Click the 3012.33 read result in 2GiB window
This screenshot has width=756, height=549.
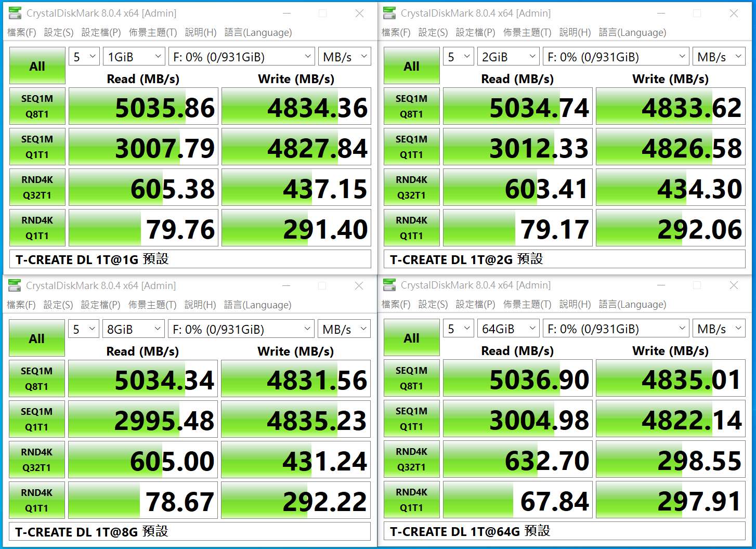click(x=518, y=147)
